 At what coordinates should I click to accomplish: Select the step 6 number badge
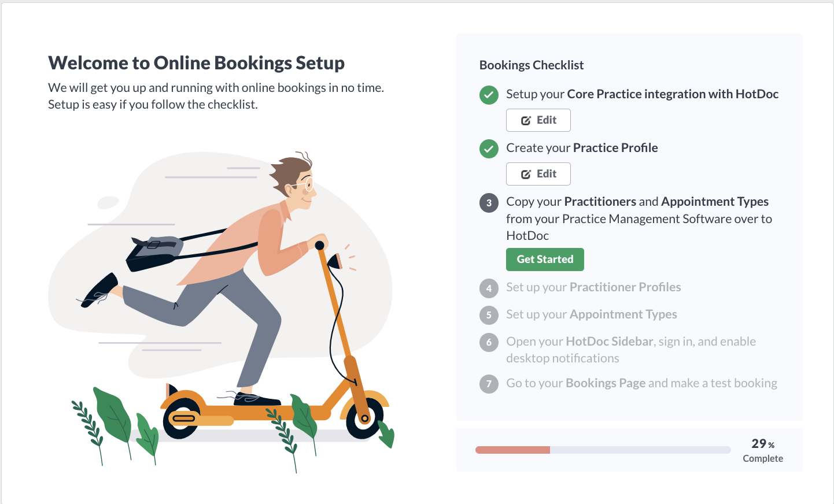(x=489, y=342)
